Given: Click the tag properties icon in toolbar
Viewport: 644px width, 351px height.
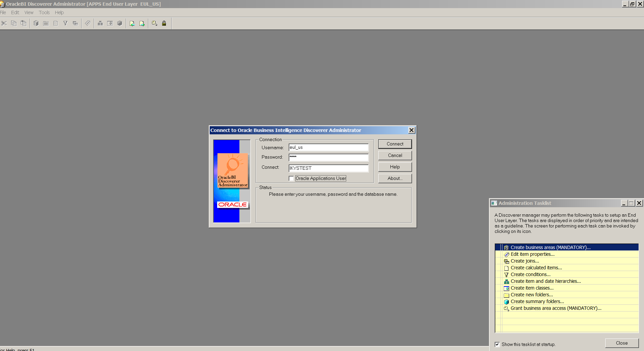Looking at the screenshot, I should pyautogui.click(x=88, y=23).
